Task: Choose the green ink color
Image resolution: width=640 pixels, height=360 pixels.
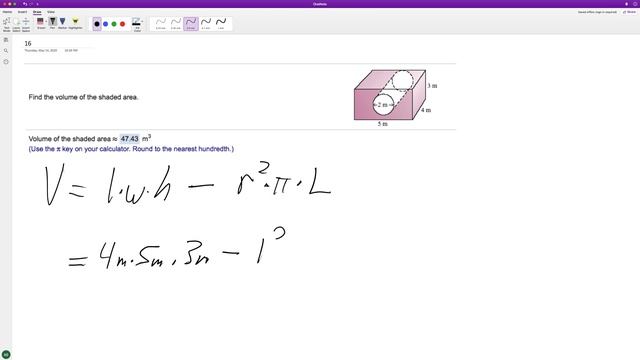Action: (x=114, y=24)
